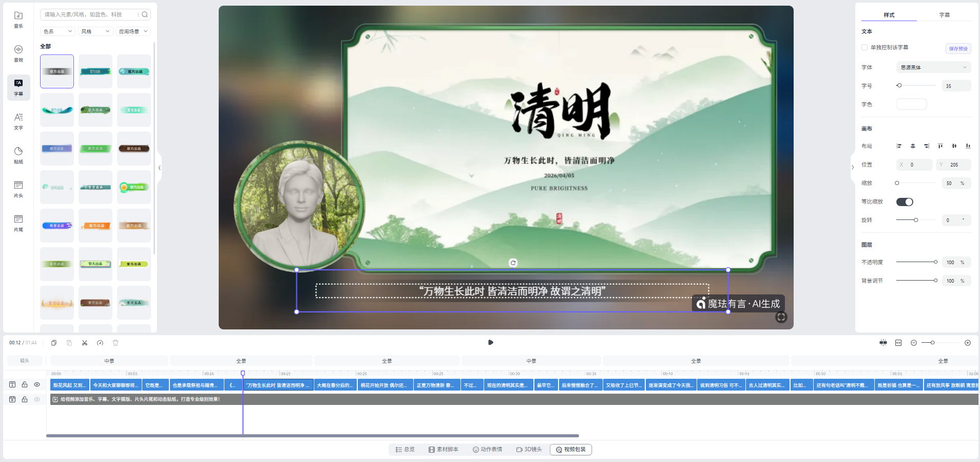980x462 pixels.
Task: Open the 片头 intro panel
Action: [x=18, y=189]
